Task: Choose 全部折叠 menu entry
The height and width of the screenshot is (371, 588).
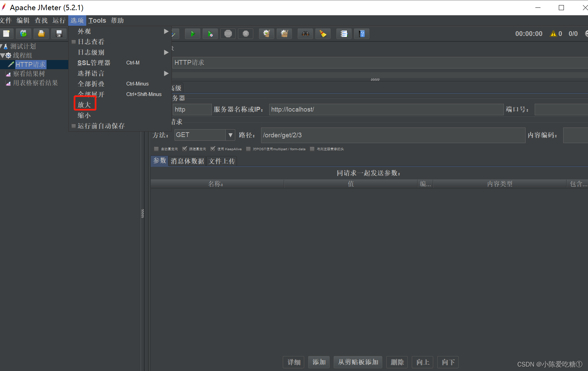Action: [120, 84]
